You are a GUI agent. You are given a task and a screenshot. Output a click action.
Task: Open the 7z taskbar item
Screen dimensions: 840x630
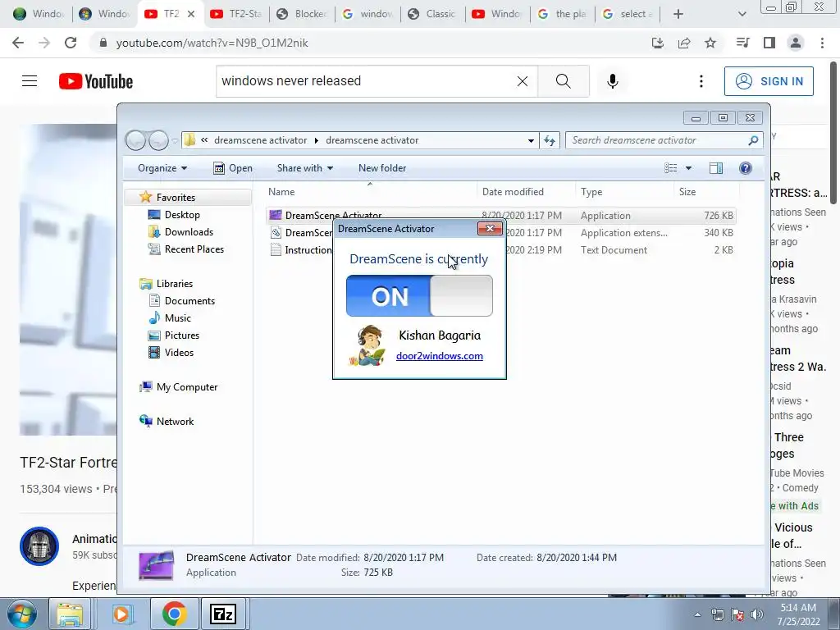point(223,614)
